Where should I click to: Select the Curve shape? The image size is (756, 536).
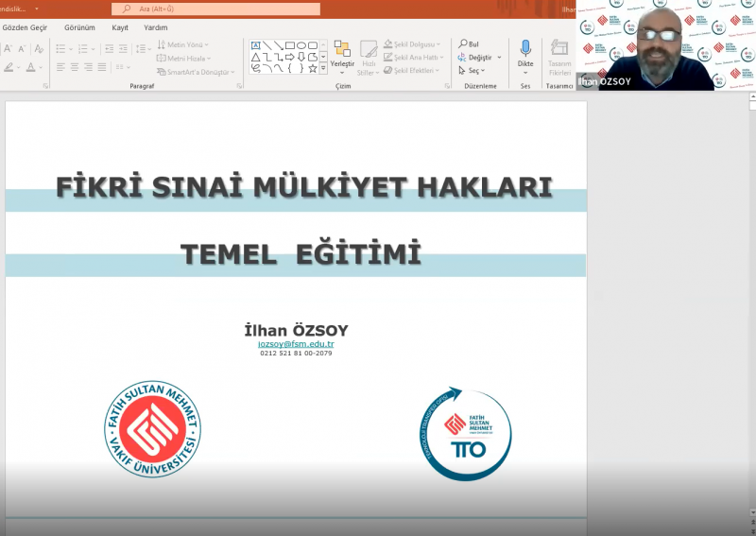pos(279,68)
